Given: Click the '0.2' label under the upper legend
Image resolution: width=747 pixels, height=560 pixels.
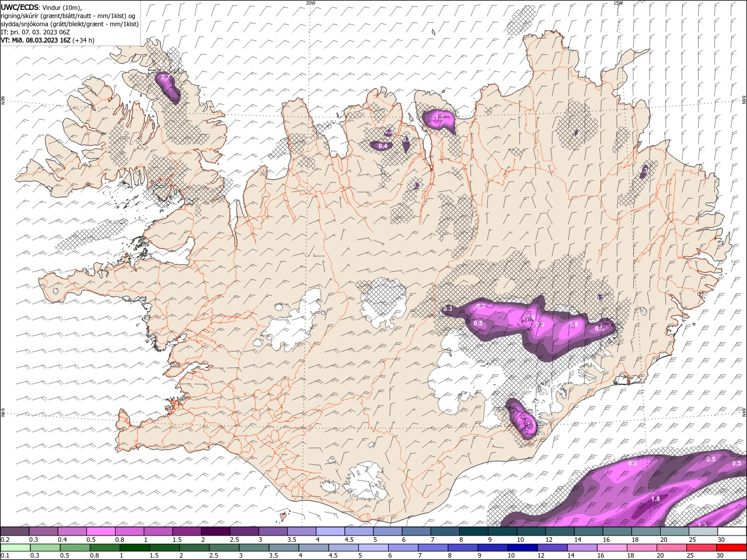Looking at the screenshot, I should pyautogui.click(x=5, y=540).
